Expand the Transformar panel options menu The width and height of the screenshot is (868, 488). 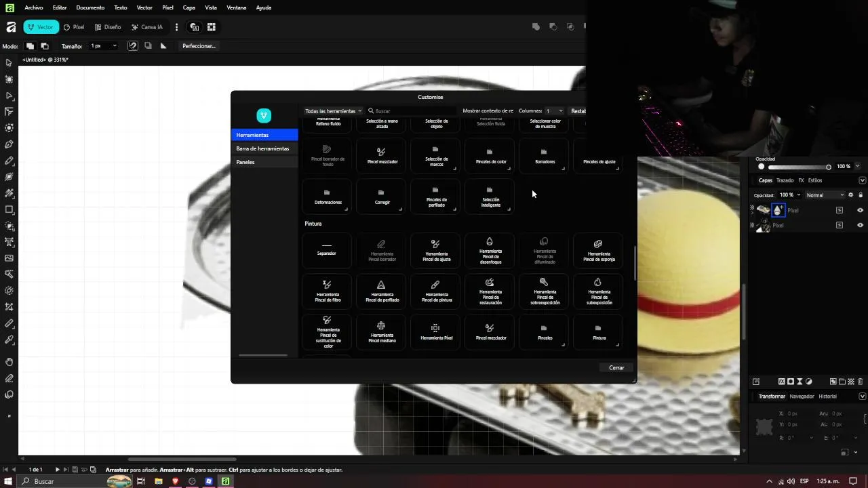(x=862, y=396)
